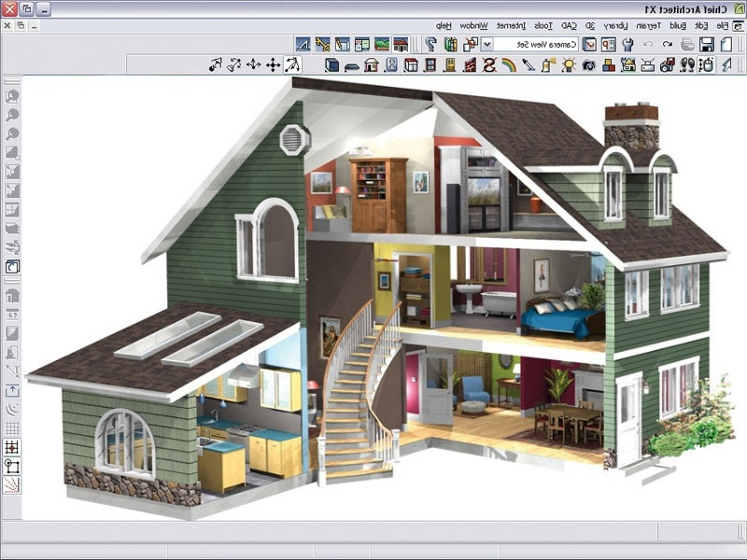
Task: Click the Print icon in toolbar
Action: click(x=688, y=44)
